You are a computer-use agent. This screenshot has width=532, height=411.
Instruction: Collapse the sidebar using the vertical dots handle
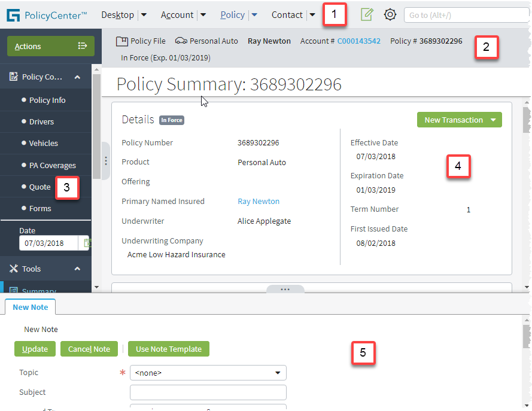click(x=106, y=160)
